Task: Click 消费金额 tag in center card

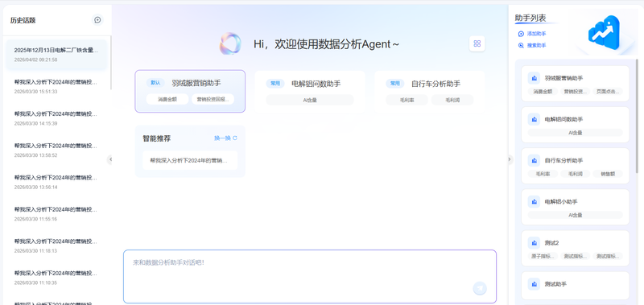Action: click(x=167, y=99)
